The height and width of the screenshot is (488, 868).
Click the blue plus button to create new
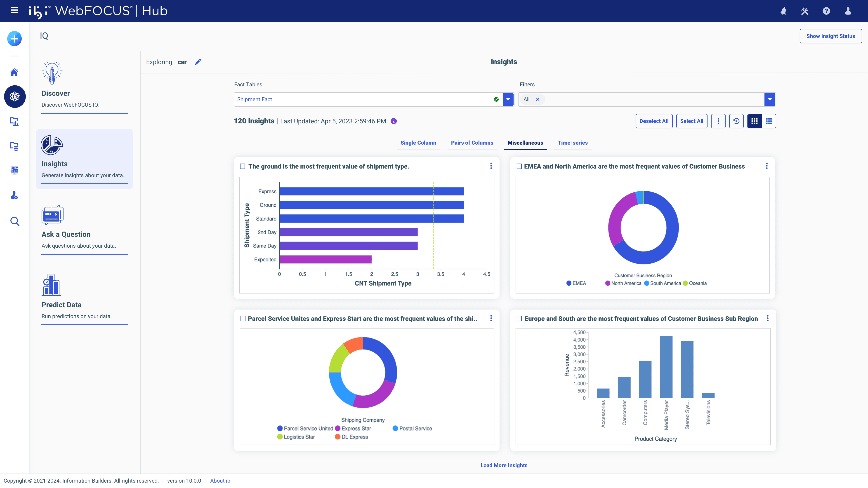coord(14,38)
